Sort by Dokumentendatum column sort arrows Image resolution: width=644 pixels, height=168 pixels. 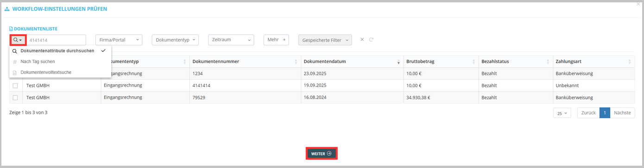pyautogui.click(x=398, y=62)
